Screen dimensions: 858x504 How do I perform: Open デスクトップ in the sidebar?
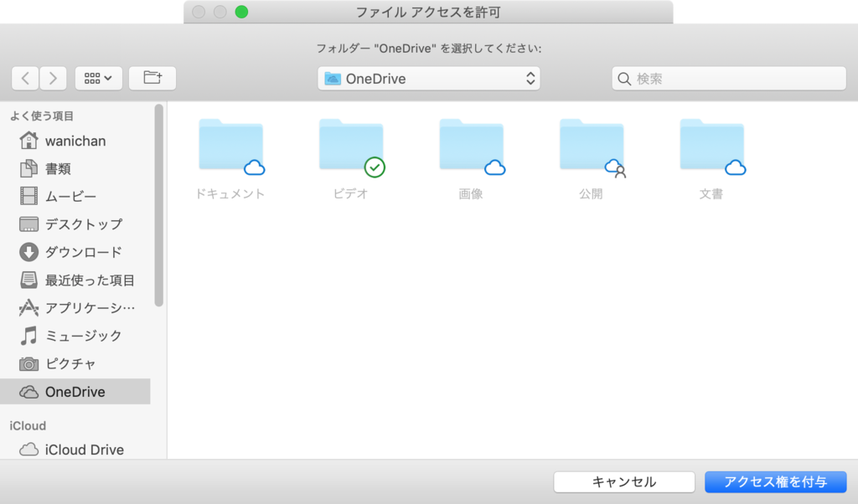[x=75, y=224]
